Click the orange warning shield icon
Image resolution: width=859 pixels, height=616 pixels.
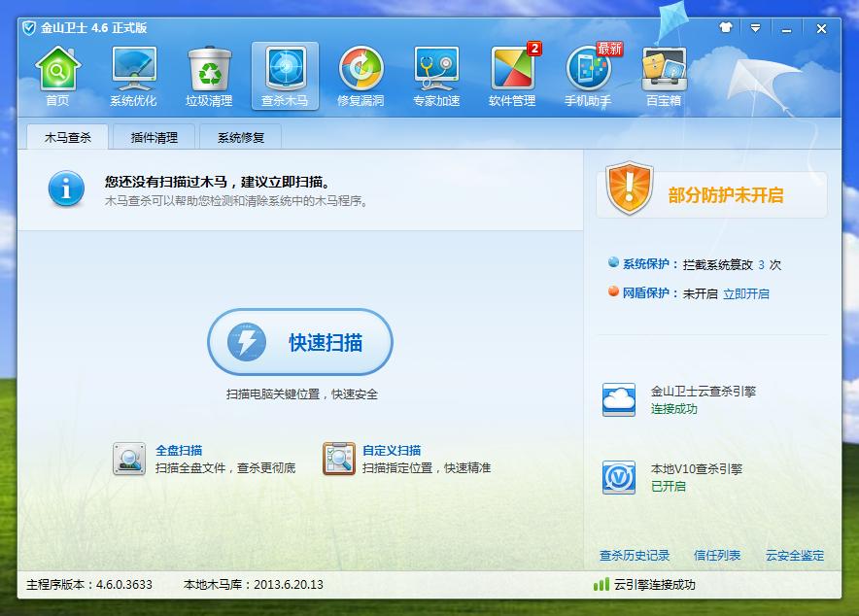point(629,188)
